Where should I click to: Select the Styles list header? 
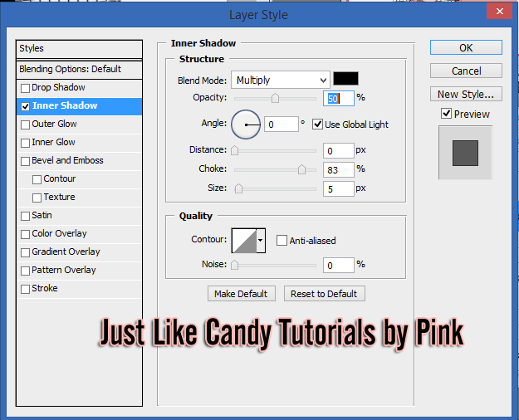point(79,49)
